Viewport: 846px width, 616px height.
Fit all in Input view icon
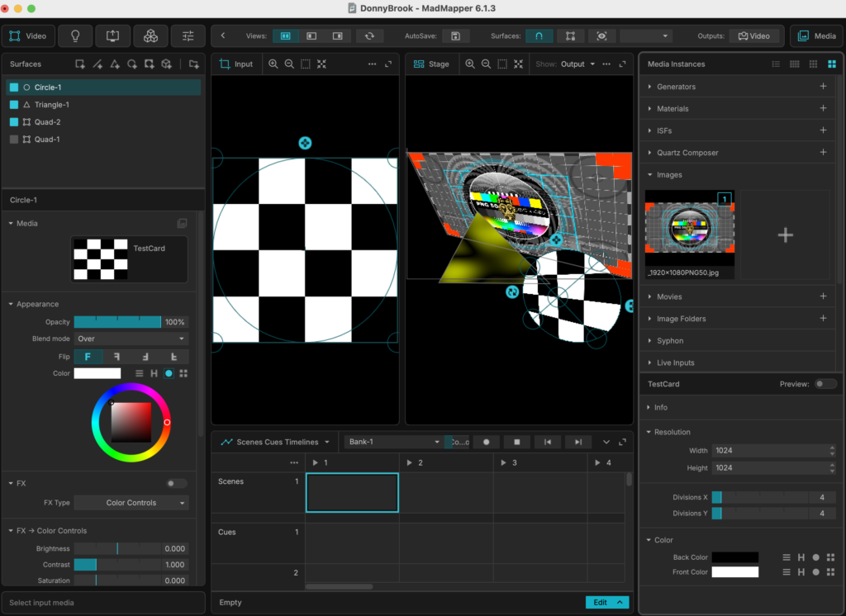tap(321, 64)
